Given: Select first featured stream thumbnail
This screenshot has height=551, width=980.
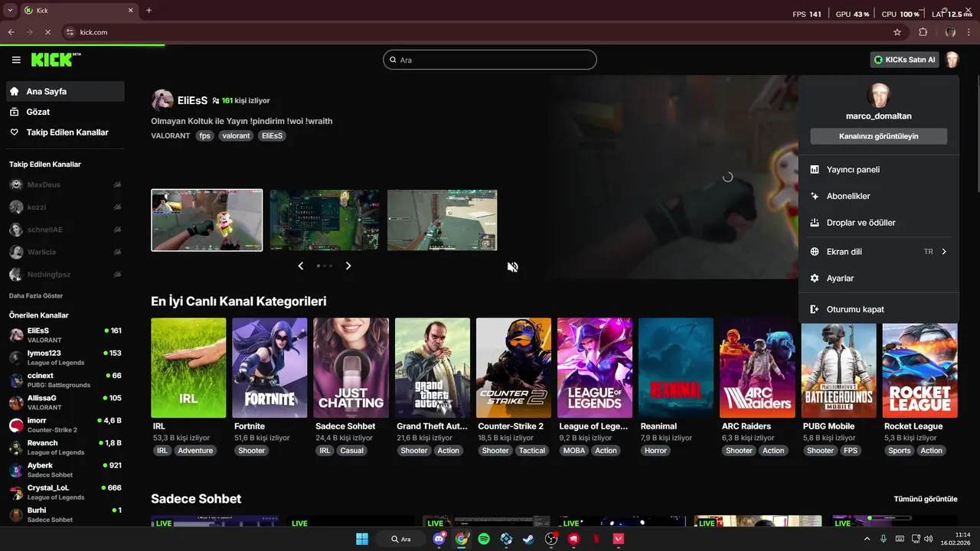Looking at the screenshot, I should (207, 220).
